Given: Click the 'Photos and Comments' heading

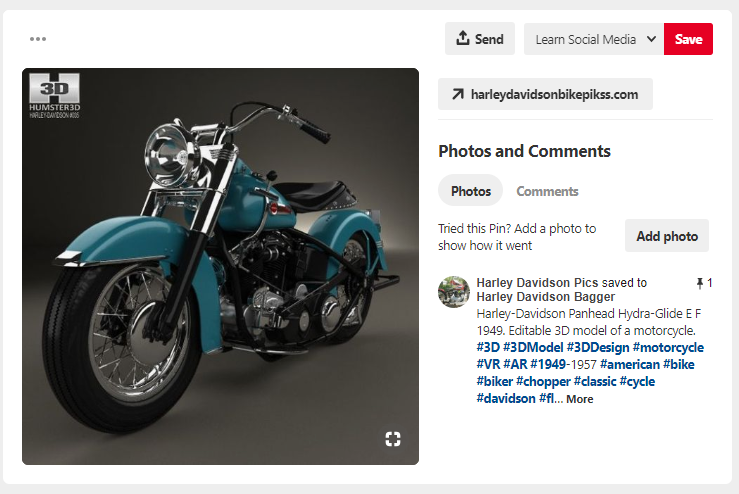Looking at the screenshot, I should (524, 151).
